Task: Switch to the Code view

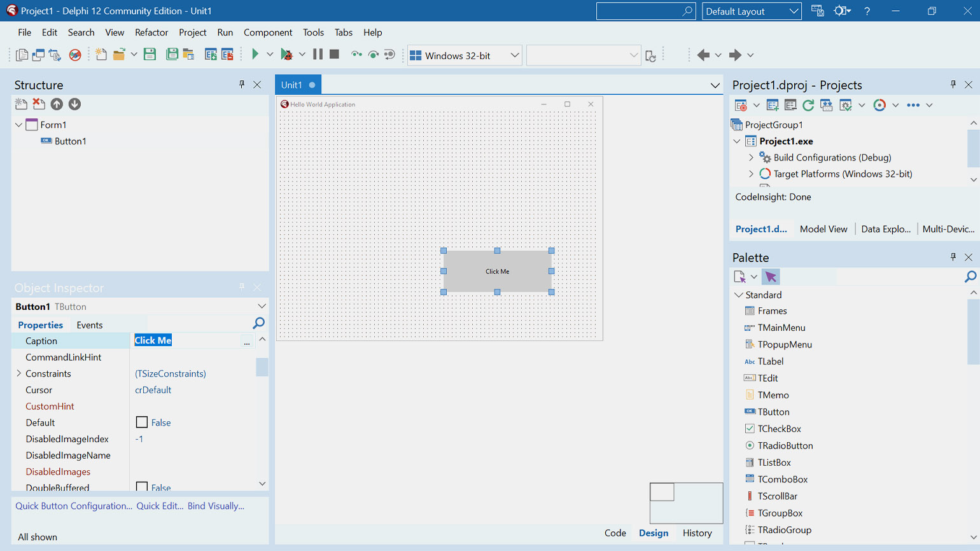Action: 615,533
